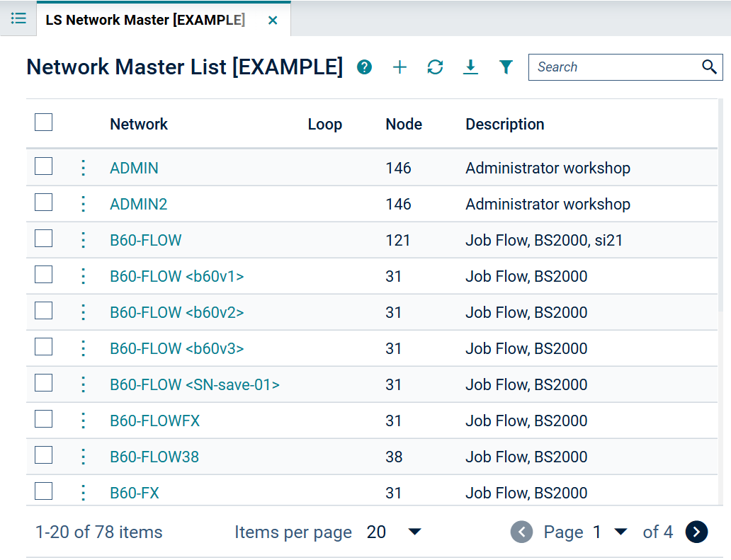Open the B60-FLOWFX network link
Image resolution: width=731 pixels, height=560 pixels.
click(155, 421)
